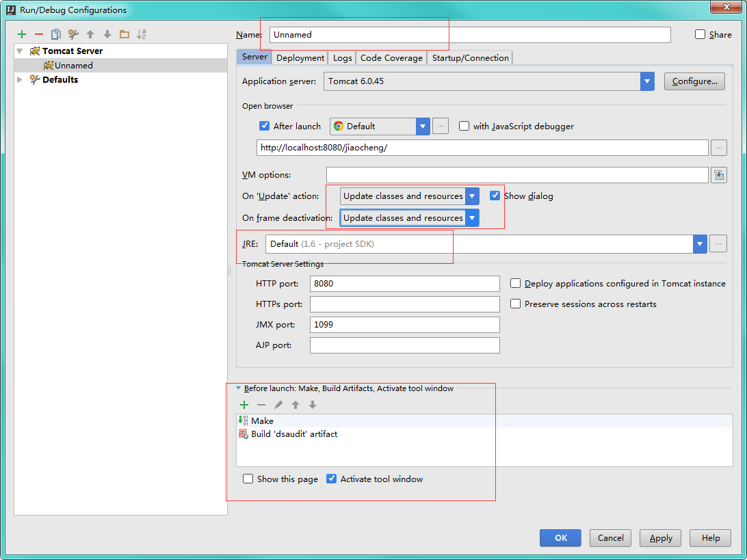This screenshot has width=747, height=560.
Task: Click the Tomcat Server cat icon
Action: (x=35, y=51)
